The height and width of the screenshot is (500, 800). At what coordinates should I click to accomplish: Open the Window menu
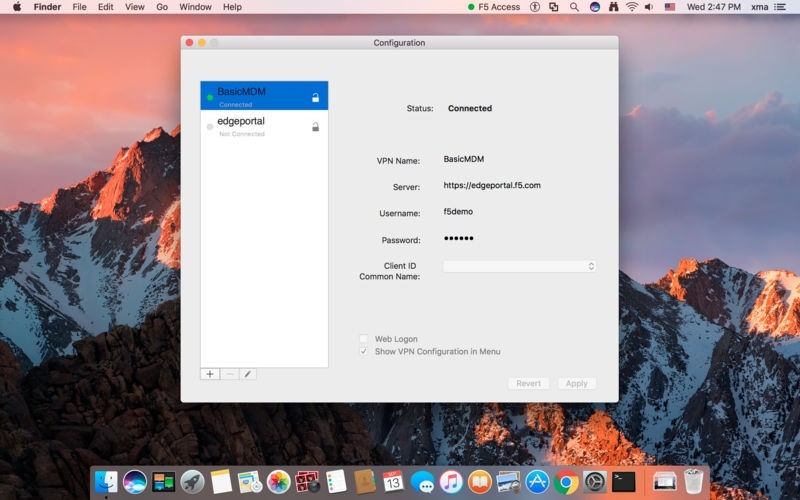coord(195,7)
